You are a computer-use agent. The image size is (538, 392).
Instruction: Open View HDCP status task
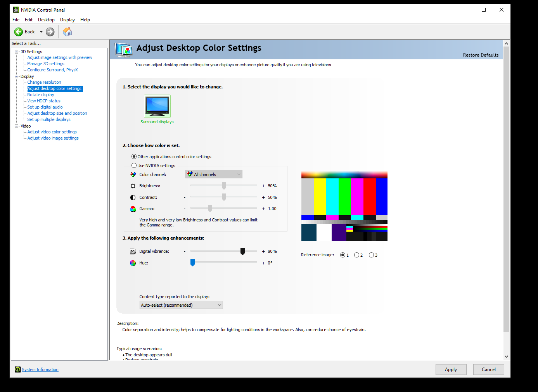pyautogui.click(x=44, y=101)
